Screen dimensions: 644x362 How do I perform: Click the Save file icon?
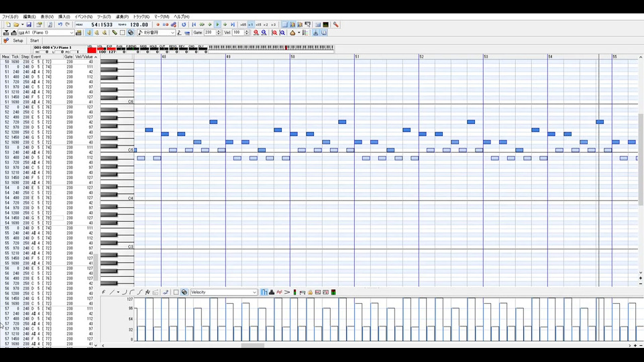click(x=29, y=24)
